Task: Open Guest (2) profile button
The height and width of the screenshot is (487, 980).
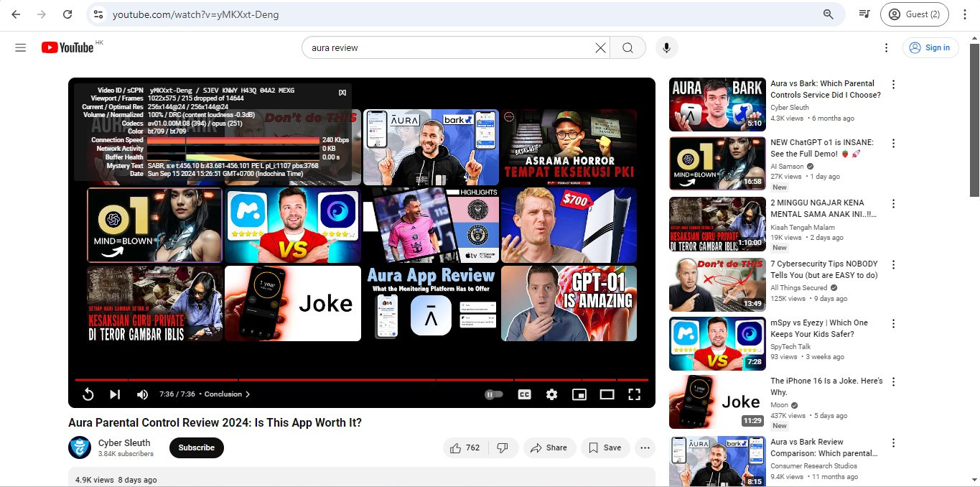Action: (915, 14)
